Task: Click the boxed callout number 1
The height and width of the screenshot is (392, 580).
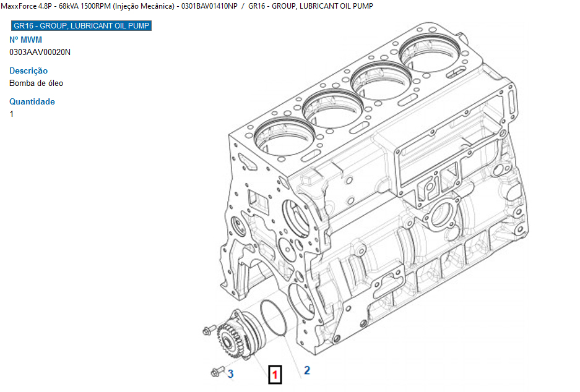Action: pyautogui.click(x=275, y=374)
